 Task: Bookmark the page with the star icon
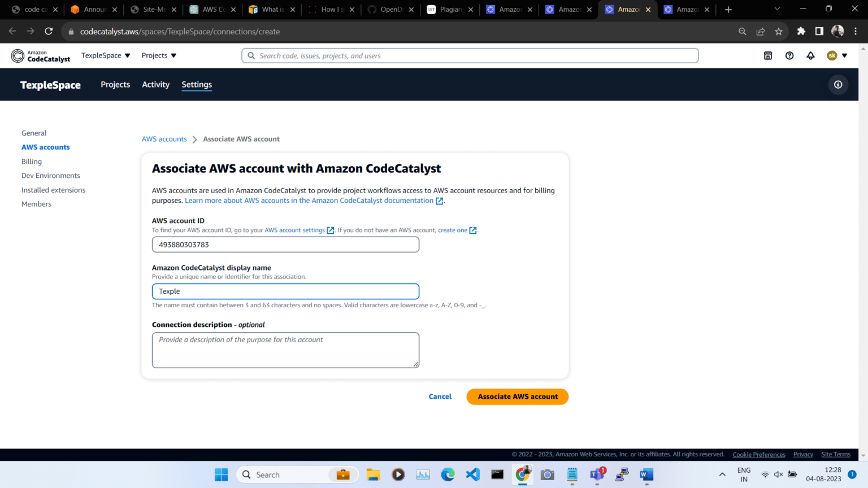780,32
